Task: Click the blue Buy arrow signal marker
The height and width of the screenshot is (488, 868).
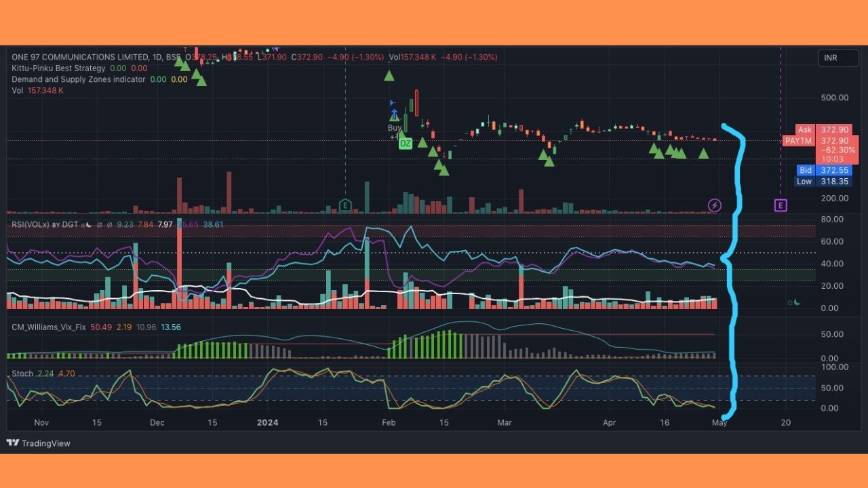Action: pyautogui.click(x=394, y=115)
